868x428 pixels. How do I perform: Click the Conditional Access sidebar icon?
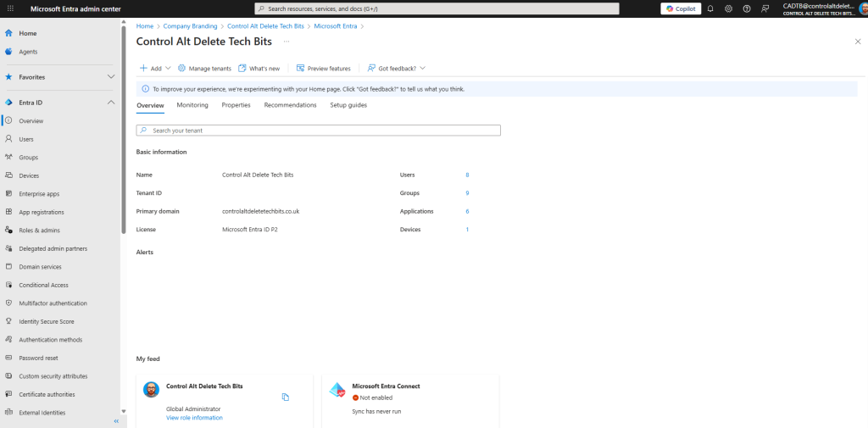8,285
